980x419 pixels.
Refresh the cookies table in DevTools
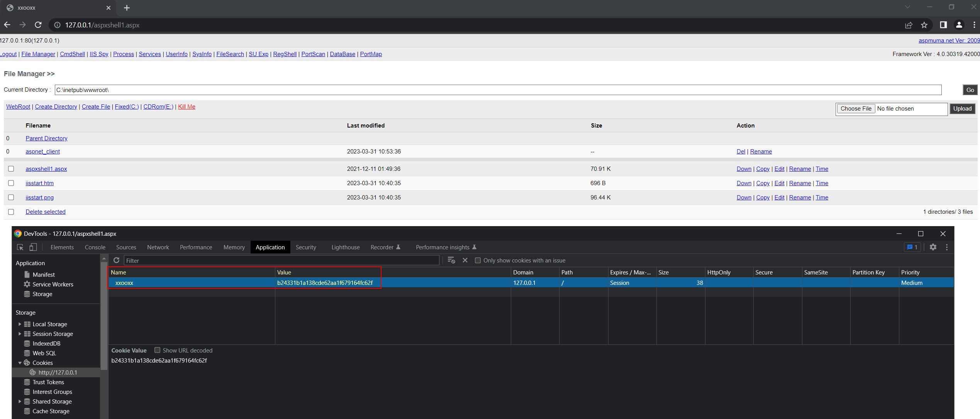pos(116,260)
